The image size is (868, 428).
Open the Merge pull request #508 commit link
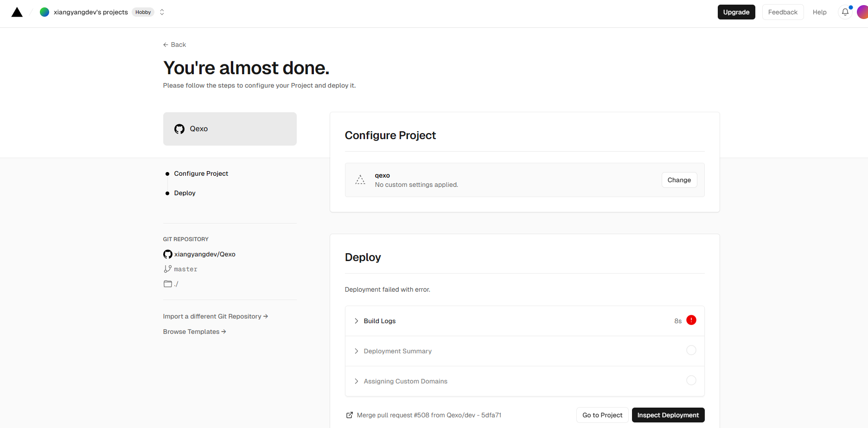(429, 415)
